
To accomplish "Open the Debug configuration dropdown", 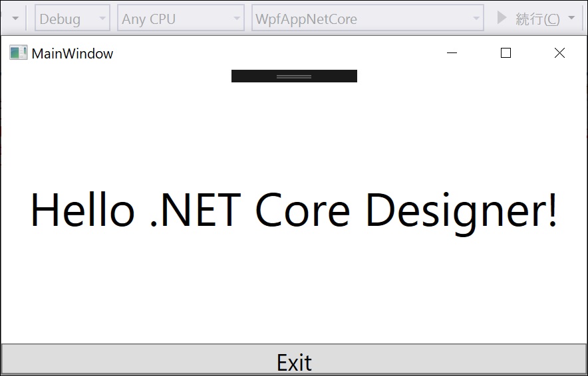I will [x=73, y=17].
